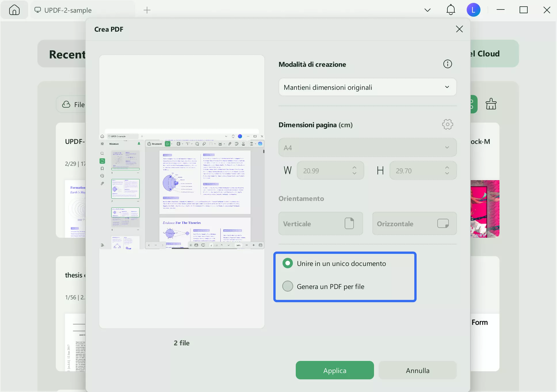Add a new tab with plus icon
557x392 pixels.
[x=147, y=10]
